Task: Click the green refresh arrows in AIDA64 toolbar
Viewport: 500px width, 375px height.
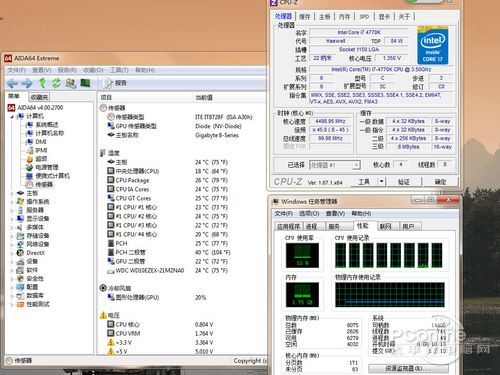Action: tap(56, 83)
